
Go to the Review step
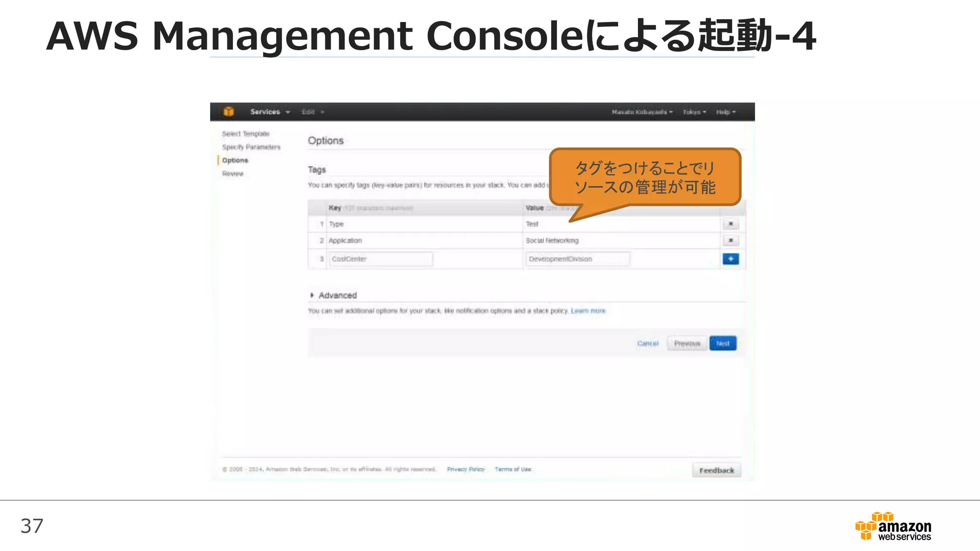(233, 174)
